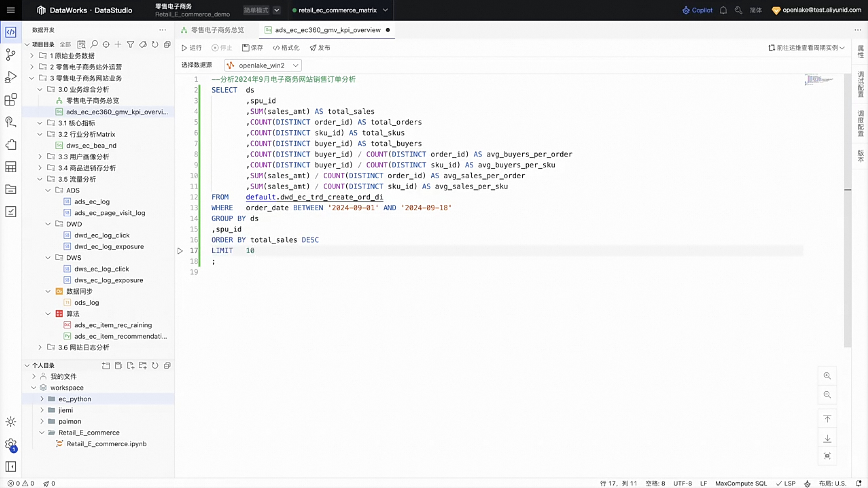Click the search icon in 项目目录 toolbar

tap(94, 44)
